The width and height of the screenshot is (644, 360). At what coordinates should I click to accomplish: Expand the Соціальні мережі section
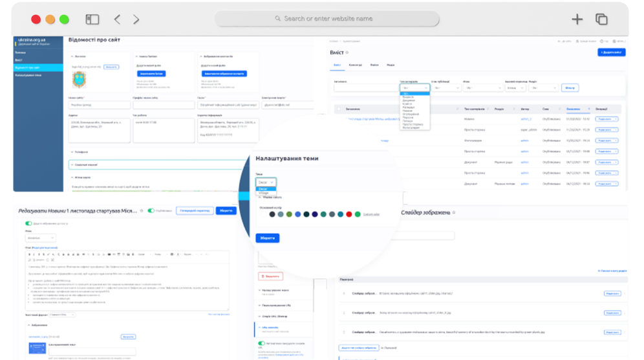pyautogui.click(x=85, y=165)
